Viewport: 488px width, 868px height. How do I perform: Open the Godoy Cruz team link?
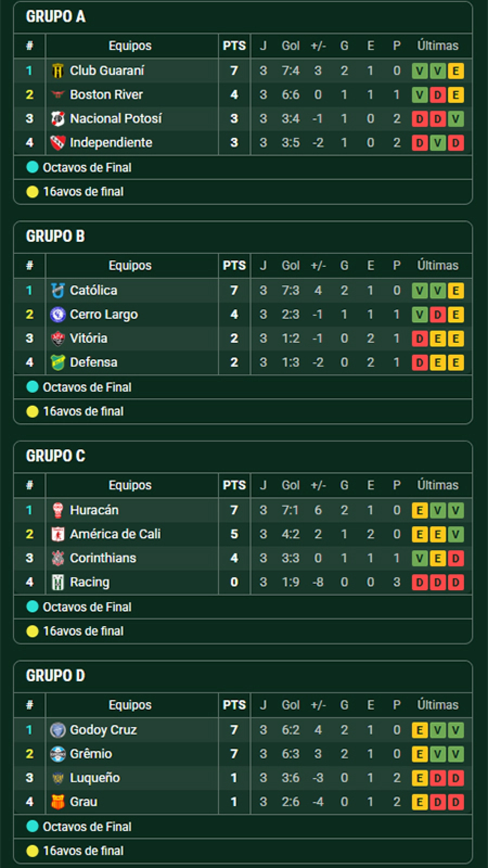pos(103,730)
